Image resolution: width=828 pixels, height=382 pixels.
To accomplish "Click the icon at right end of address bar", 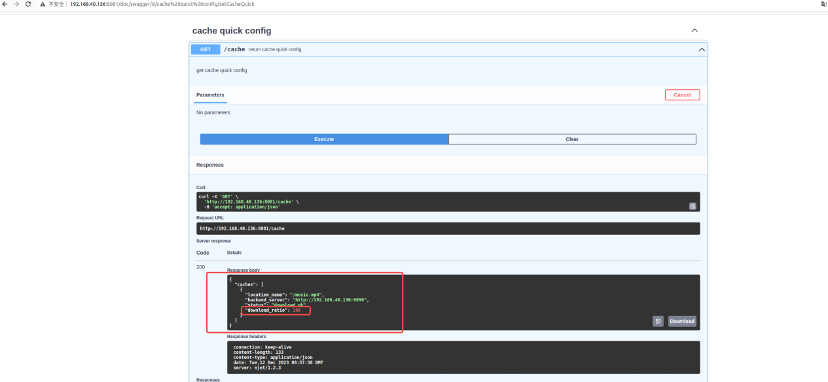I will click(823, 4).
